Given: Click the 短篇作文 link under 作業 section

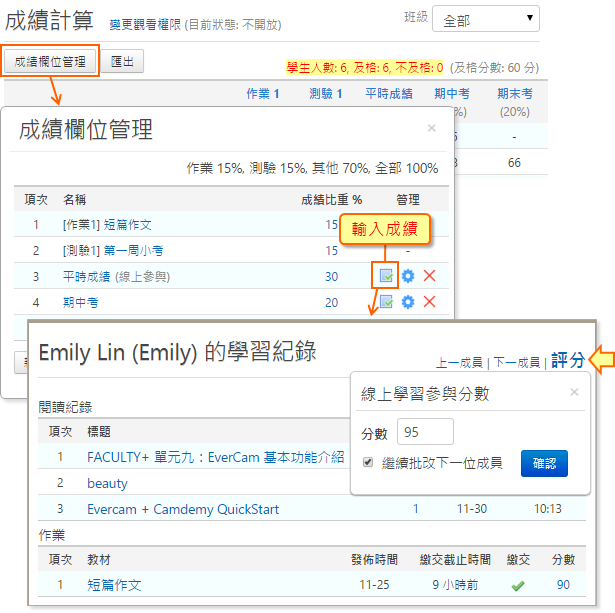Looking at the screenshot, I should (x=114, y=585).
